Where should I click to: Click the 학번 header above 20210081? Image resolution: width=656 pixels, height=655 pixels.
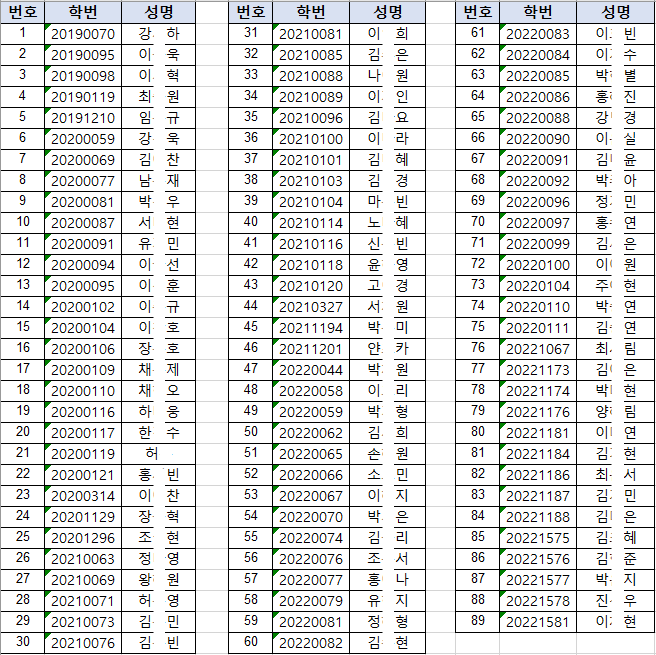point(311,12)
